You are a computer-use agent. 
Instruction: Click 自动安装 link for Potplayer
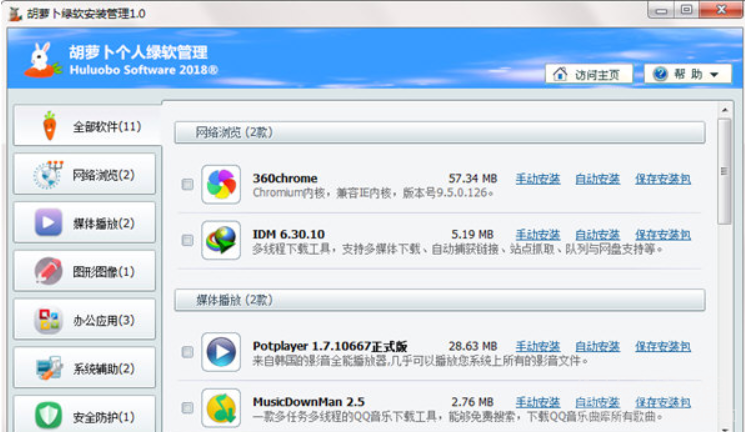(x=597, y=347)
